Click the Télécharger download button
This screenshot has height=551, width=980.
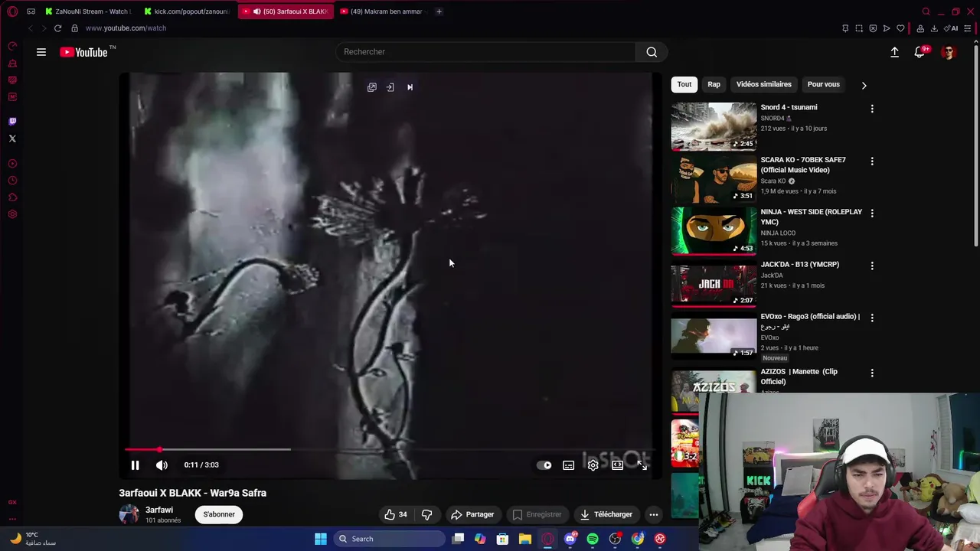pyautogui.click(x=606, y=514)
